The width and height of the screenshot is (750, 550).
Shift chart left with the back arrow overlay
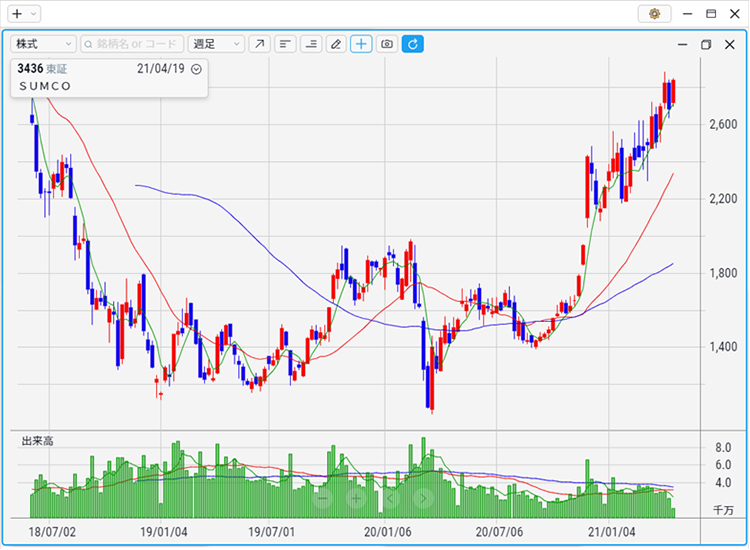(390, 498)
